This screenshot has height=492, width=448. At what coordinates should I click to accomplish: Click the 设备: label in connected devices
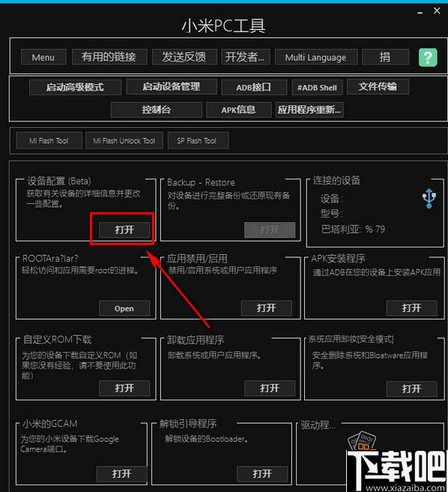coord(331,199)
